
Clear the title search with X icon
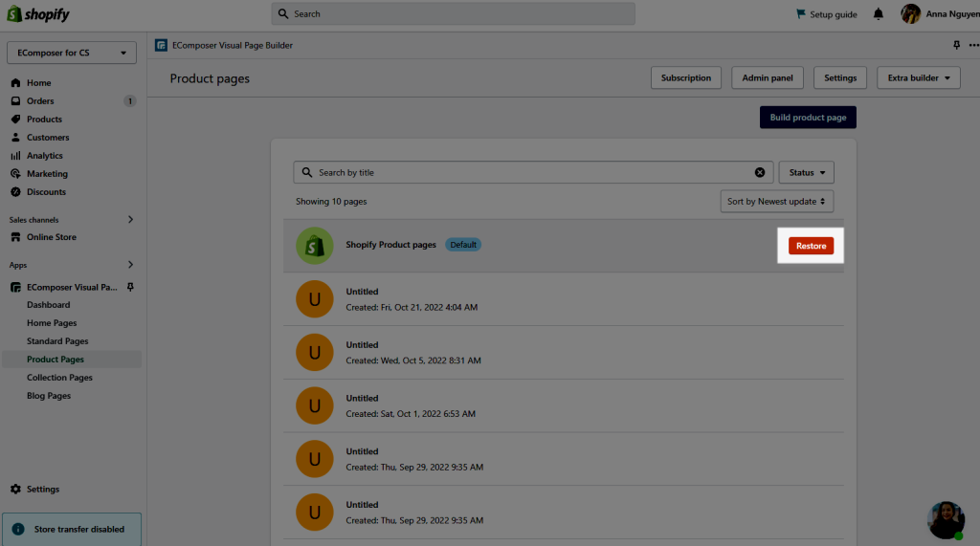pos(759,172)
